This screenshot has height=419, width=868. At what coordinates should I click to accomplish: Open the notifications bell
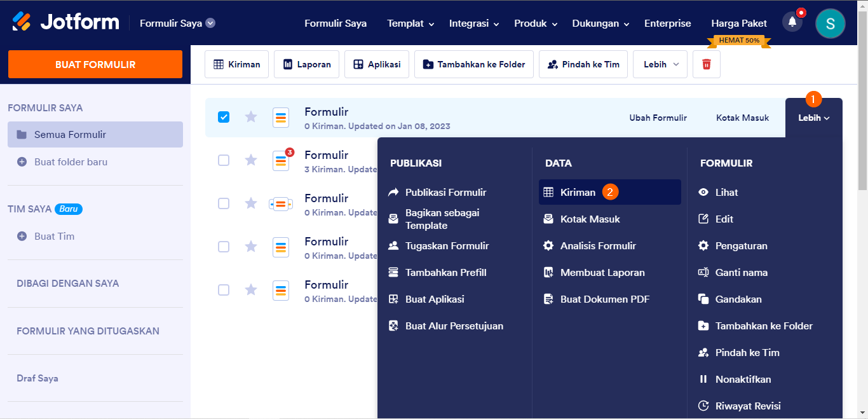pos(792,22)
